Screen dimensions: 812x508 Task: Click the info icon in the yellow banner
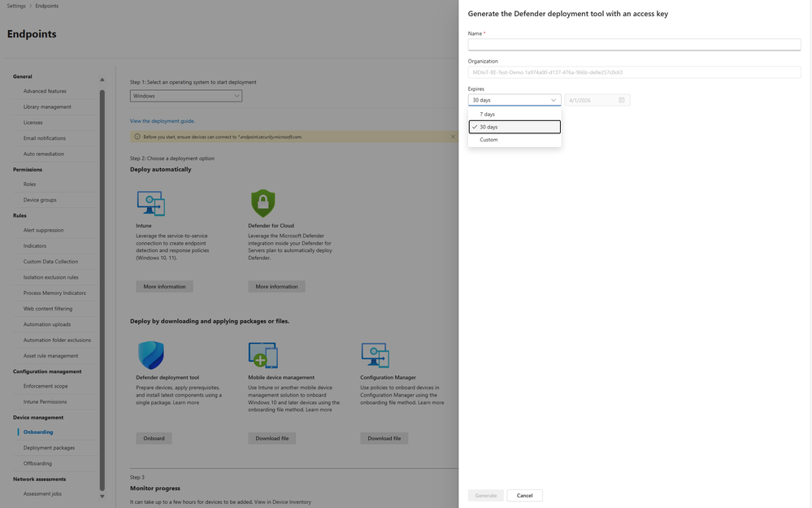(x=140, y=137)
